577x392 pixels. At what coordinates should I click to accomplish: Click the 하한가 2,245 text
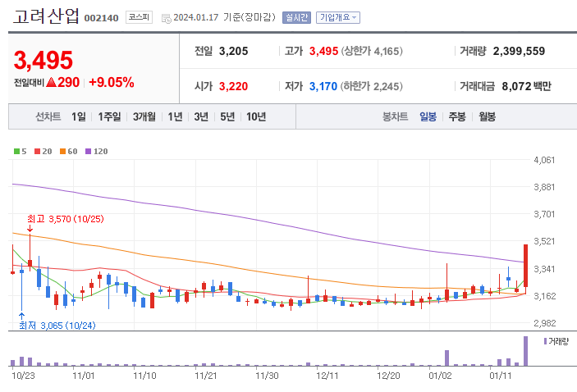[371, 86]
